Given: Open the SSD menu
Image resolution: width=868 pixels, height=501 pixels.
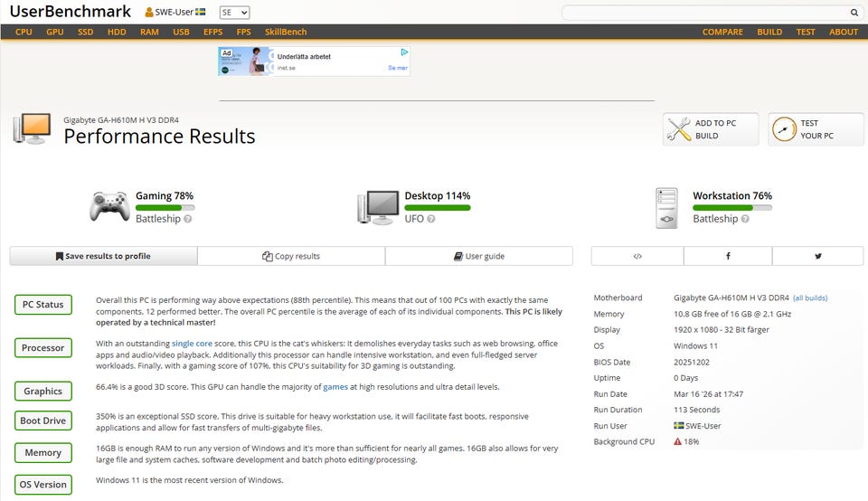Looking at the screenshot, I should [x=85, y=33].
